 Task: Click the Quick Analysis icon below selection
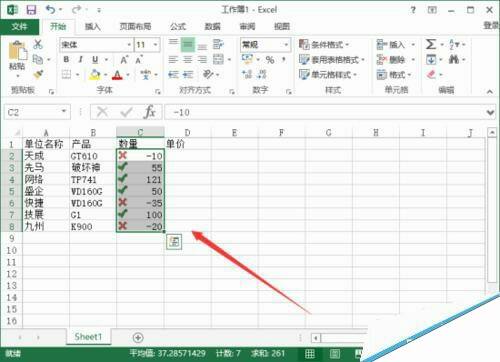(x=174, y=242)
